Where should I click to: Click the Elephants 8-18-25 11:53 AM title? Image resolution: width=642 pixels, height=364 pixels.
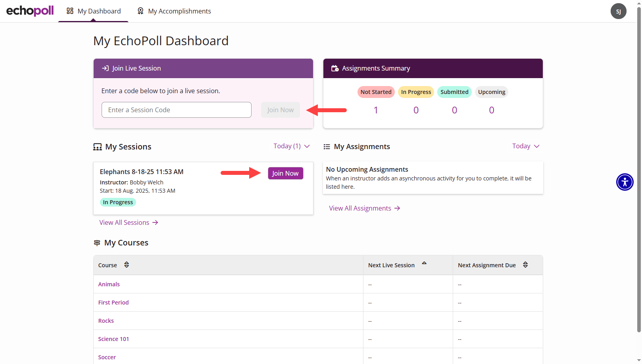[142, 172]
